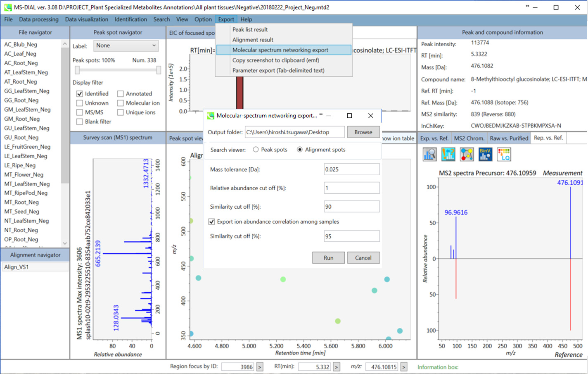This screenshot has height=374, width=588.
Task: Select Align_VS1 in Alignment navigator
Action: pos(35,267)
